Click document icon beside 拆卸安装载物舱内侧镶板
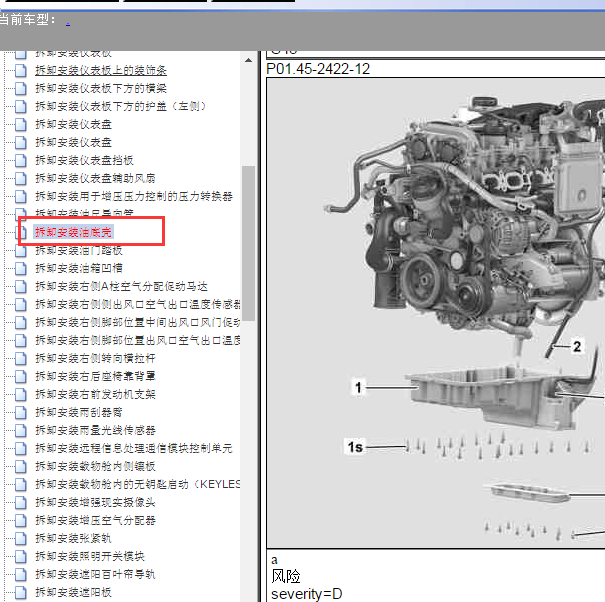The height and width of the screenshot is (602, 605). [x=20, y=466]
